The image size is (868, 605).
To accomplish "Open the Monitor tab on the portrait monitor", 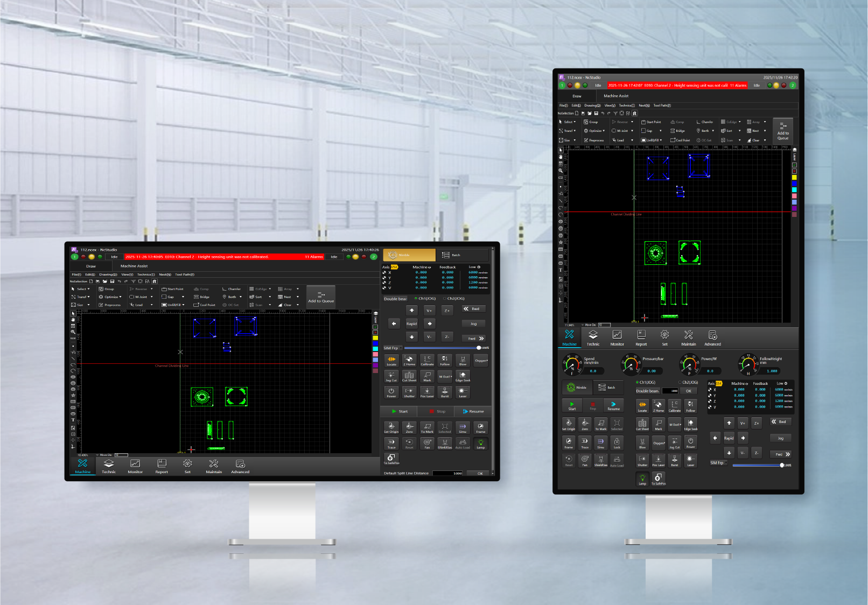I will coord(617,337).
